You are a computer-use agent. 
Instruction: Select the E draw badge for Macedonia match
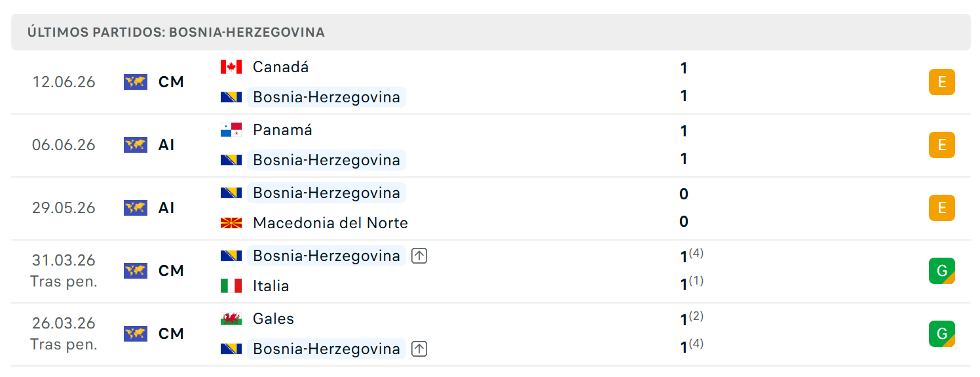click(942, 208)
